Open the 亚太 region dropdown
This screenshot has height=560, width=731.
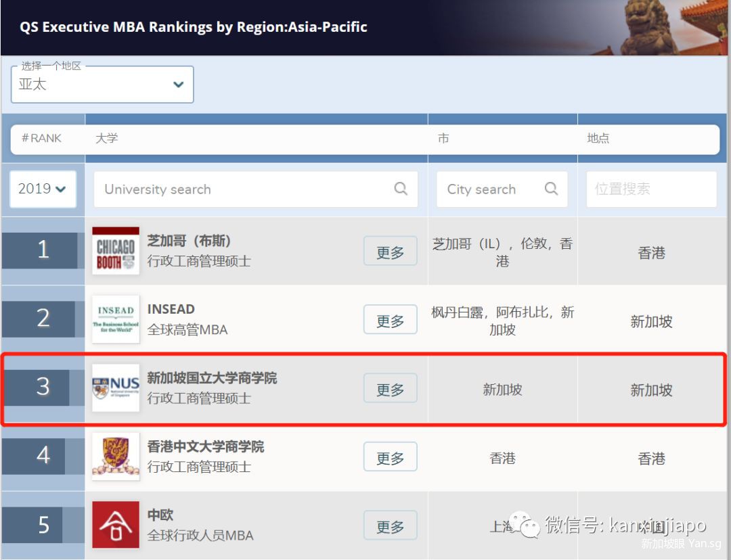pyautogui.click(x=102, y=85)
